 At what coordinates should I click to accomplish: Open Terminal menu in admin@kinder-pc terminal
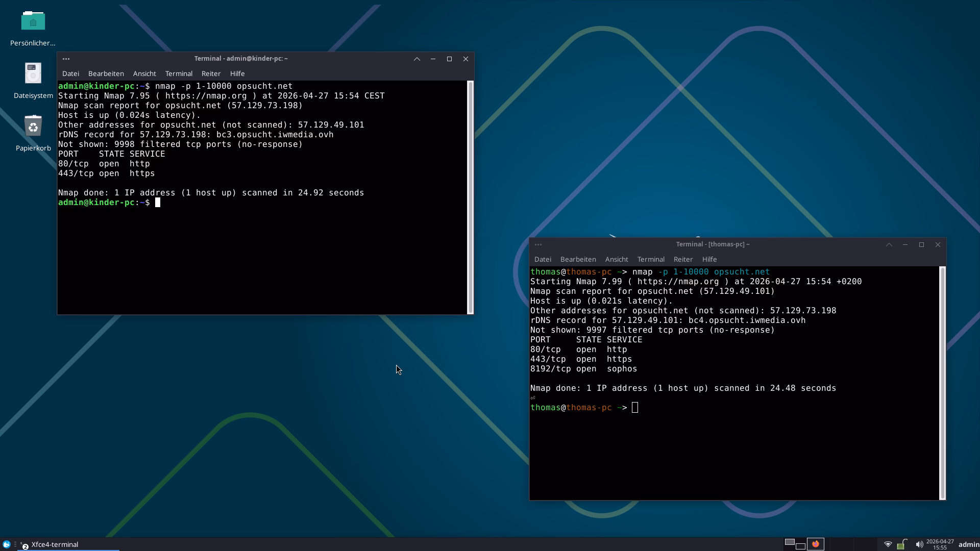(x=179, y=73)
